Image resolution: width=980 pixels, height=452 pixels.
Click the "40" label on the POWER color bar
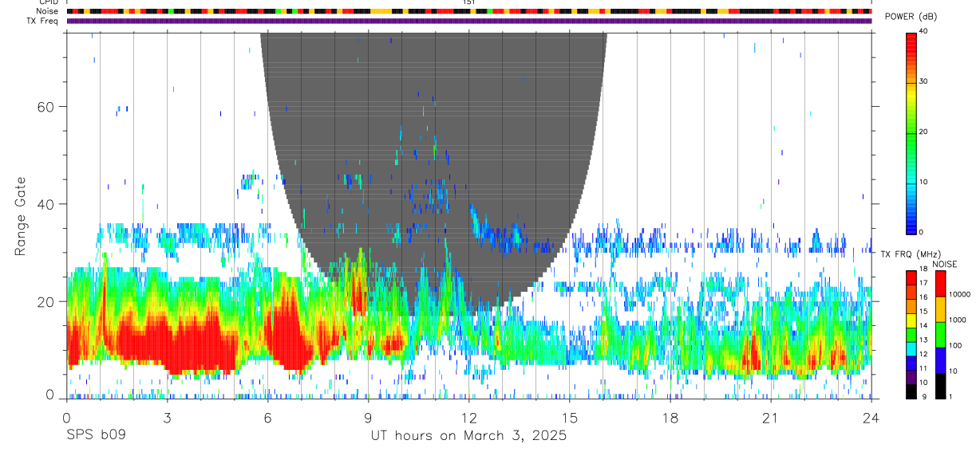point(923,31)
